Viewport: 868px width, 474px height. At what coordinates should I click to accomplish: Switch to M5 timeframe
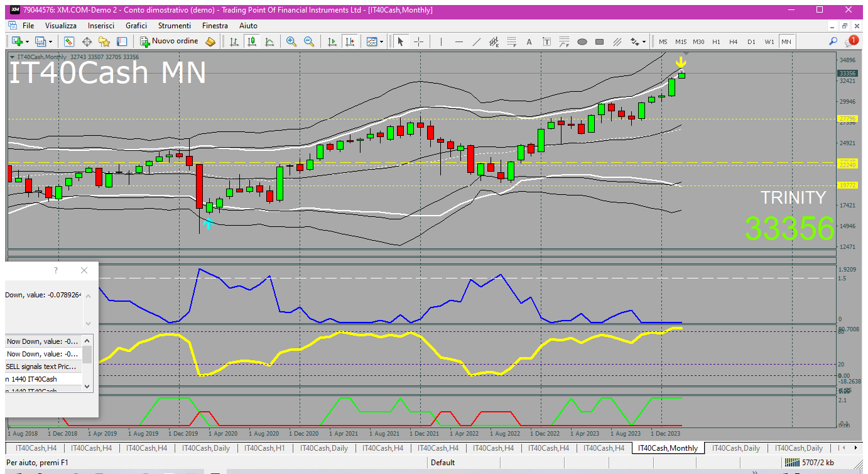pos(663,41)
